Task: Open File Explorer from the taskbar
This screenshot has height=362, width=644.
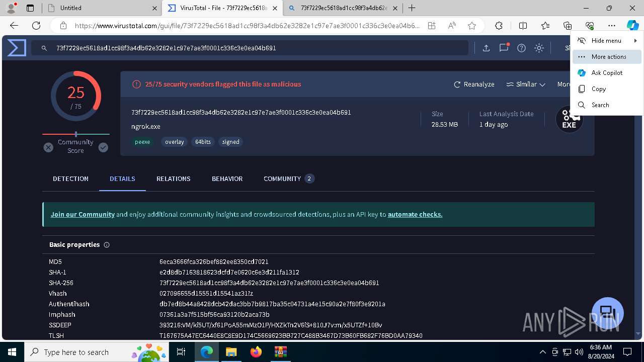Action: (x=231, y=352)
